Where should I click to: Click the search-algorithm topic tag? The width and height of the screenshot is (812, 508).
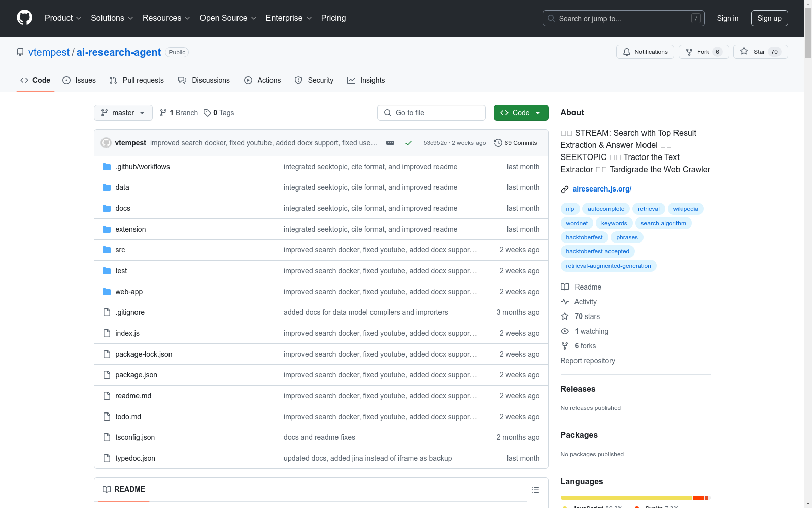663,223
